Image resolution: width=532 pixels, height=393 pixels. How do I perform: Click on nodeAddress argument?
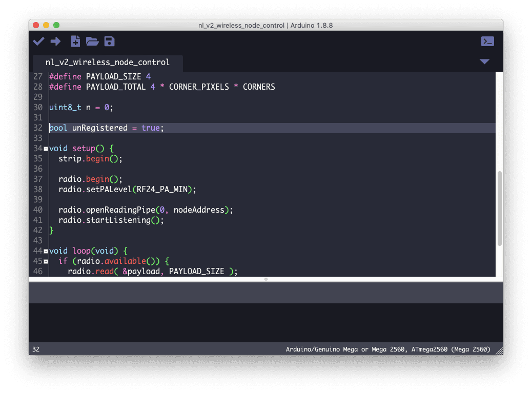(199, 210)
